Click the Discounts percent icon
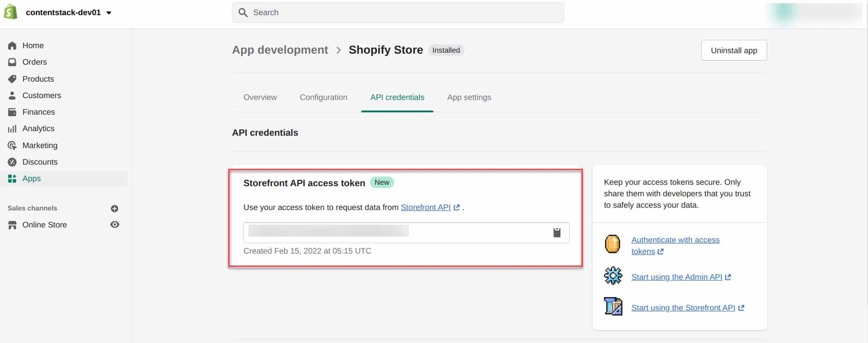 (12, 162)
